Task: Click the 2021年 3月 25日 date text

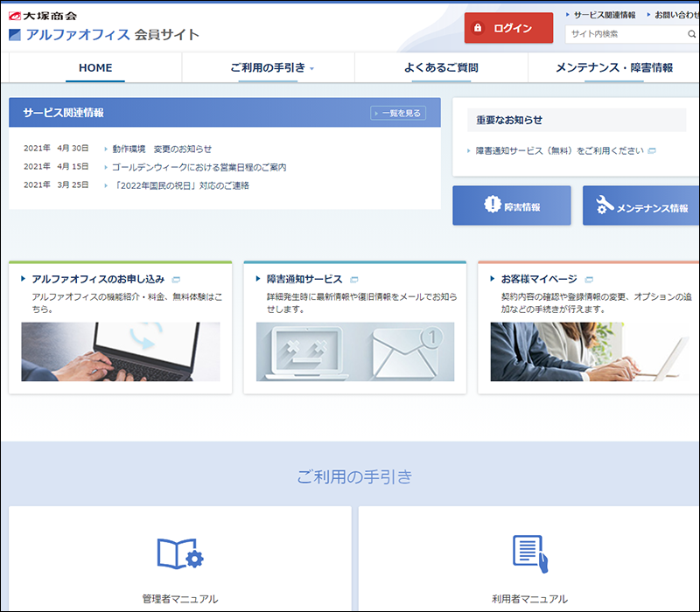Action: click(56, 184)
